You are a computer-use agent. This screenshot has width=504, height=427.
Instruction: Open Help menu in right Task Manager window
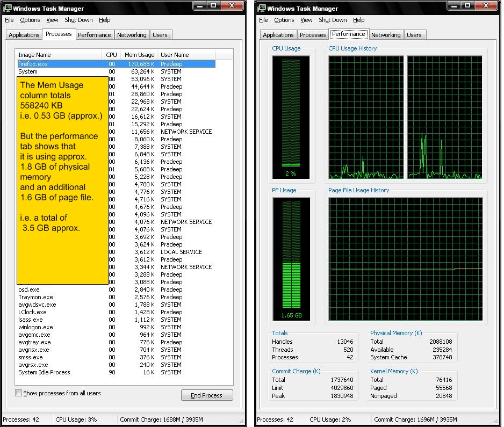point(359,20)
